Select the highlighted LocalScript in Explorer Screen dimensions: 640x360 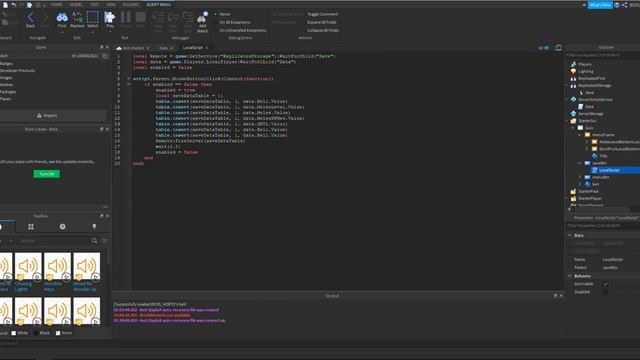[x=609, y=170]
